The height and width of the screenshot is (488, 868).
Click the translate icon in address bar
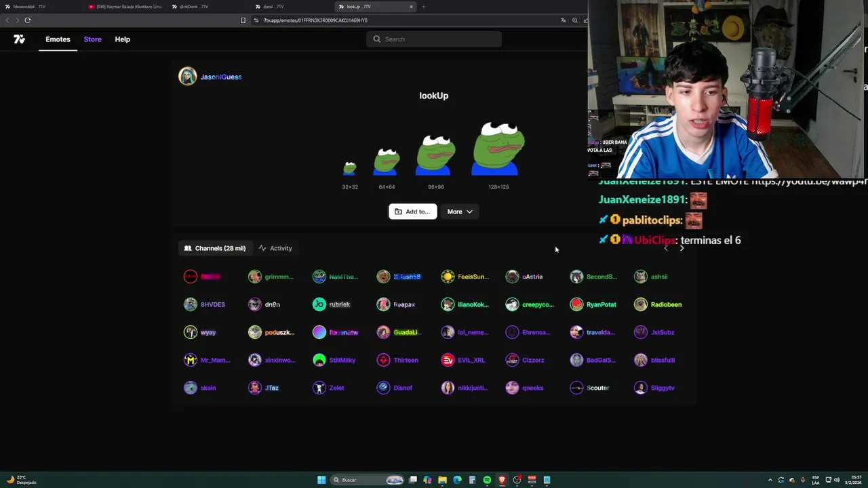(x=563, y=20)
